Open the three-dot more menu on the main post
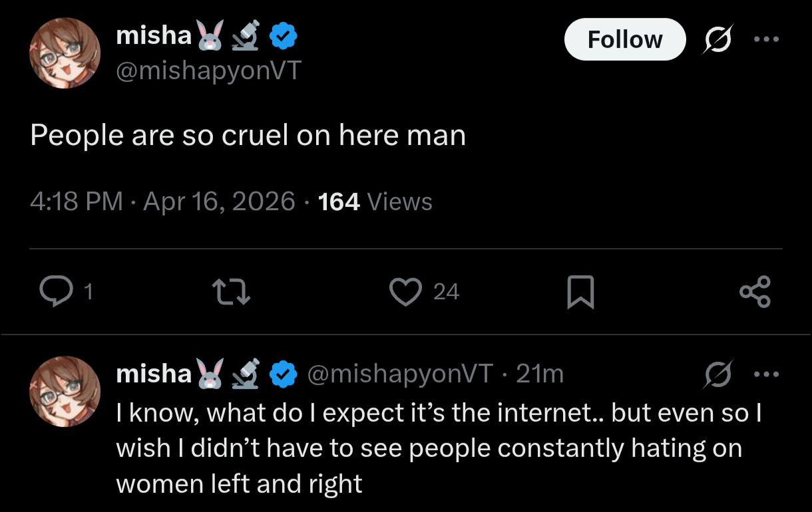 pyautogui.click(x=766, y=39)
